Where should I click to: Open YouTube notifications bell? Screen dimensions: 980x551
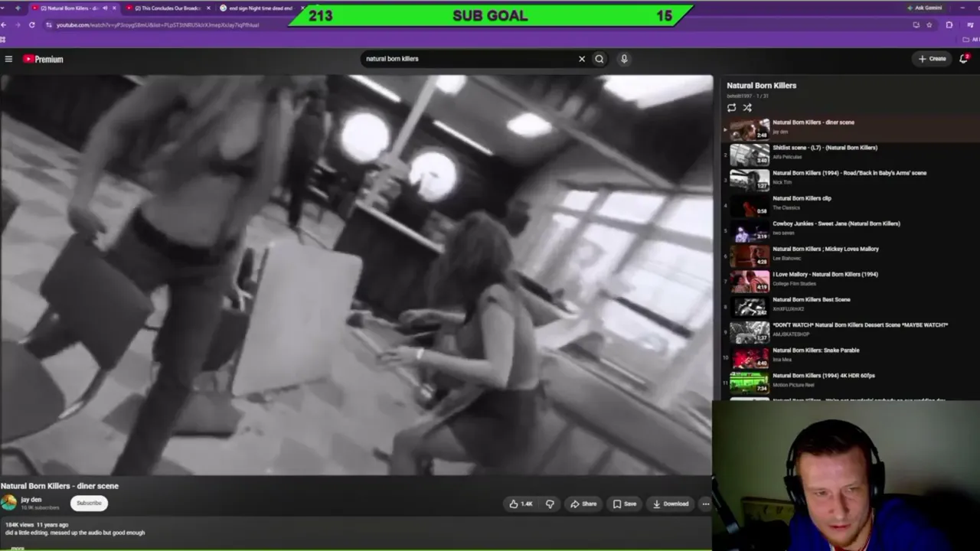pyautogui.click(x=964, y=58)
